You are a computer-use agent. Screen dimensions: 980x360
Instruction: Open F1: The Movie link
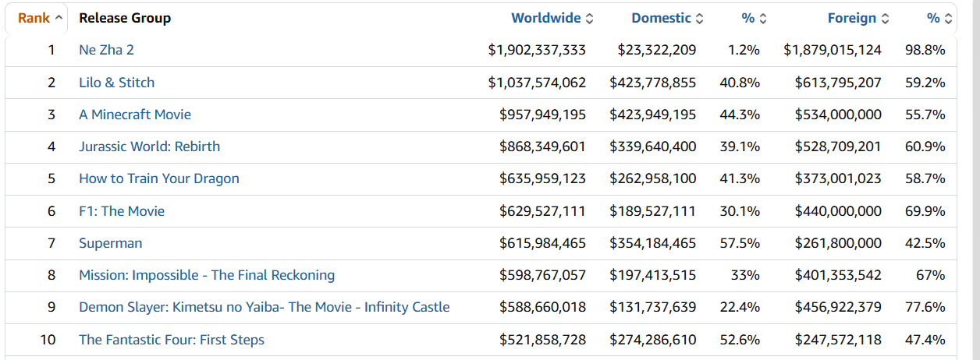pos(122,211)
